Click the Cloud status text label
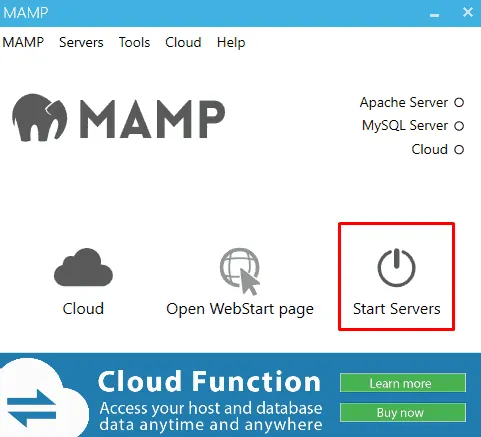The height and width of the screenshot is (437, 481). (429, 149)
